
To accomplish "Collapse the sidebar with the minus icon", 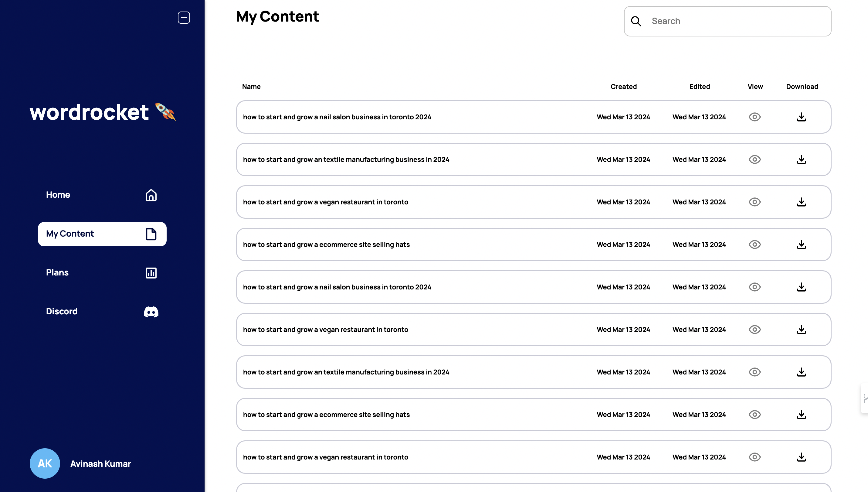I will [184, 18].
